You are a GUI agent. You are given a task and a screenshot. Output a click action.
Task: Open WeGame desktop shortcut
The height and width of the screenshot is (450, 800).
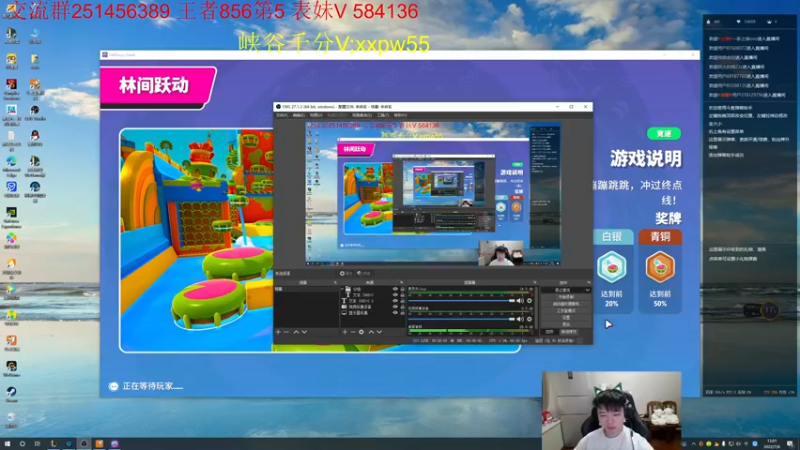click(x=11, y=368)
